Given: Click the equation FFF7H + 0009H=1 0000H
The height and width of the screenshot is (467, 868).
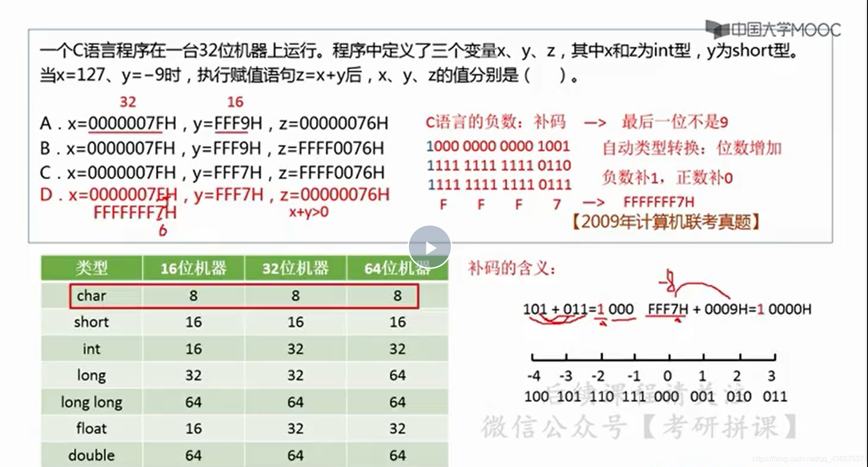Looking at the screenshot, I should coord(729,309).
